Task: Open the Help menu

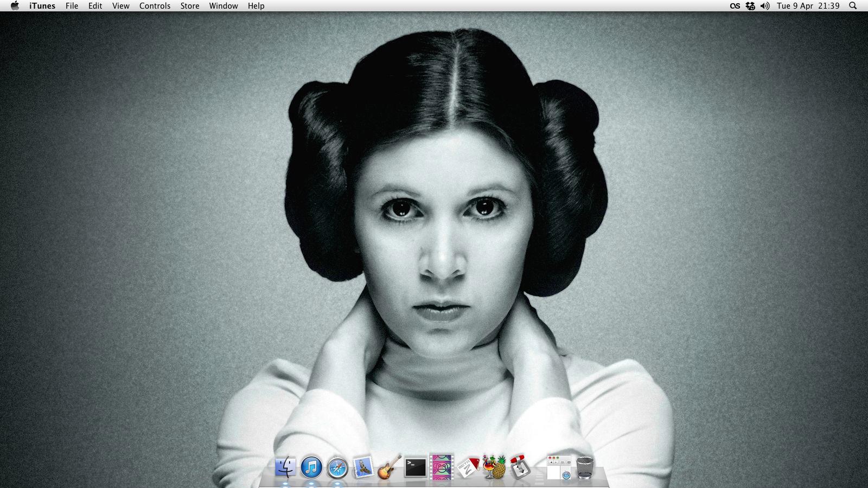Action: 256,6
